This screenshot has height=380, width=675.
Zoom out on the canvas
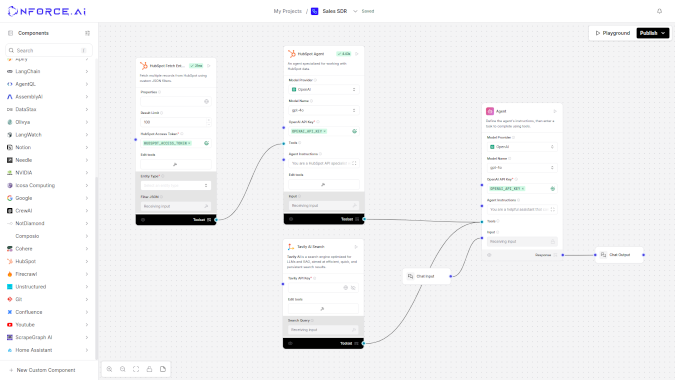pos(123,369)
